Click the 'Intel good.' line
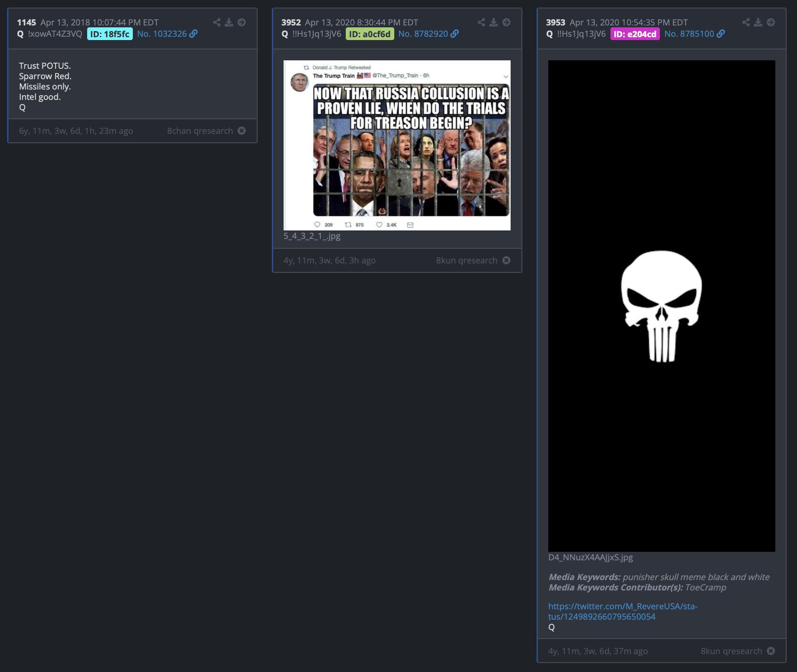Image resolution: width=797 pixels, height=672 pixels. pyautogui.click(x=40, y=97)
